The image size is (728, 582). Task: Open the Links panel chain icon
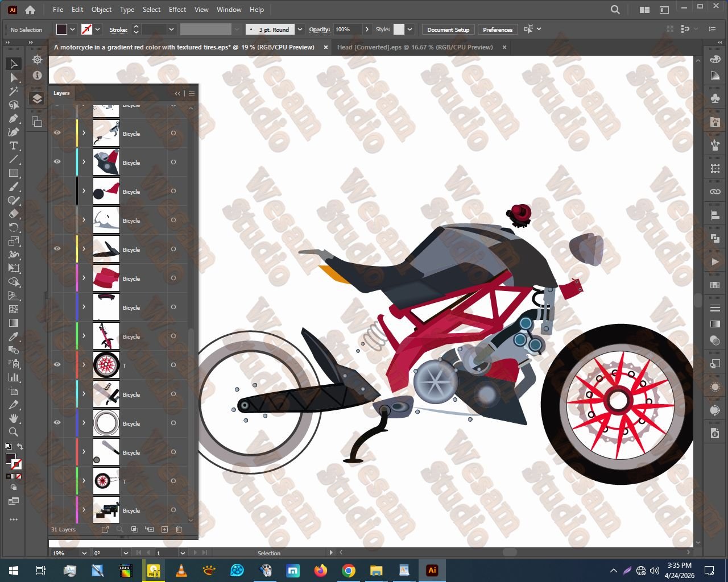[x=715, y=192]
